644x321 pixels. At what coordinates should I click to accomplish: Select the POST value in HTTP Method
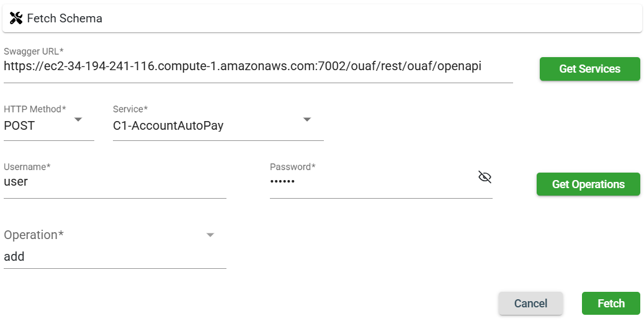(x=20, y=125)
